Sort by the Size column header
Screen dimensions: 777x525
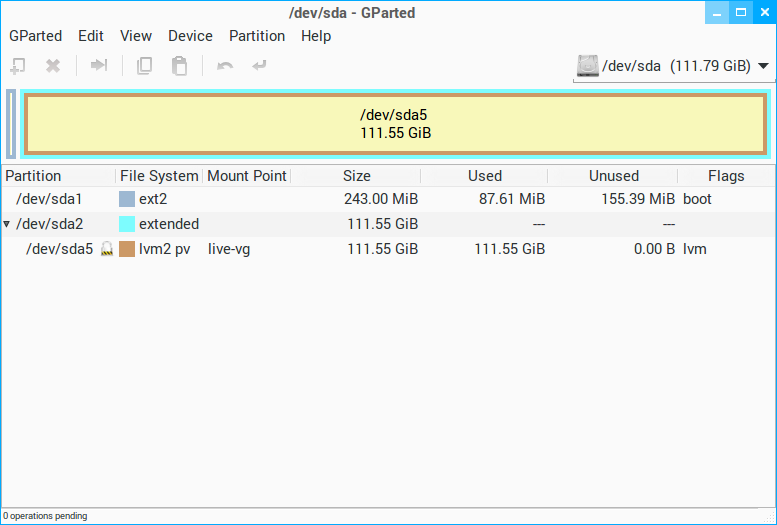pos(356,176)
